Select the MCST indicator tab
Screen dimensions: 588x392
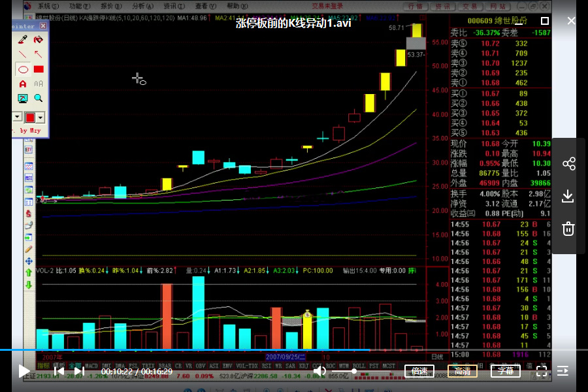pos(389,365)
